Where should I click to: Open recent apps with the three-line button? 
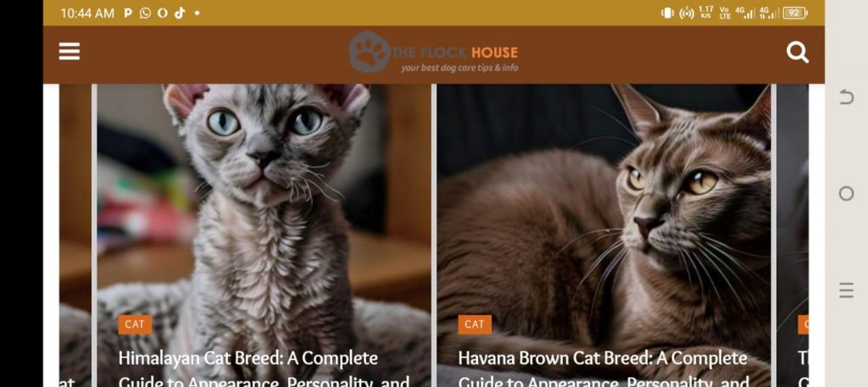tap(846, 290)
